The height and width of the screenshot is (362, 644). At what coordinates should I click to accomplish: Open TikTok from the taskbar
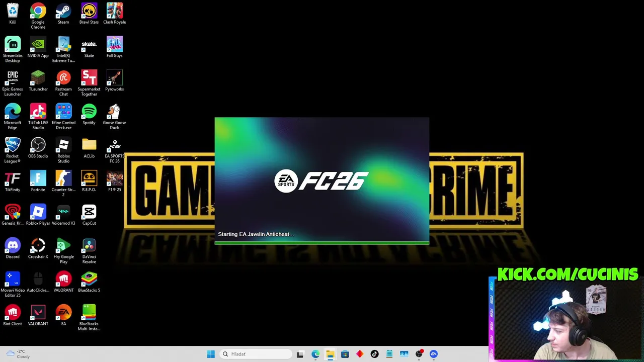374,354
